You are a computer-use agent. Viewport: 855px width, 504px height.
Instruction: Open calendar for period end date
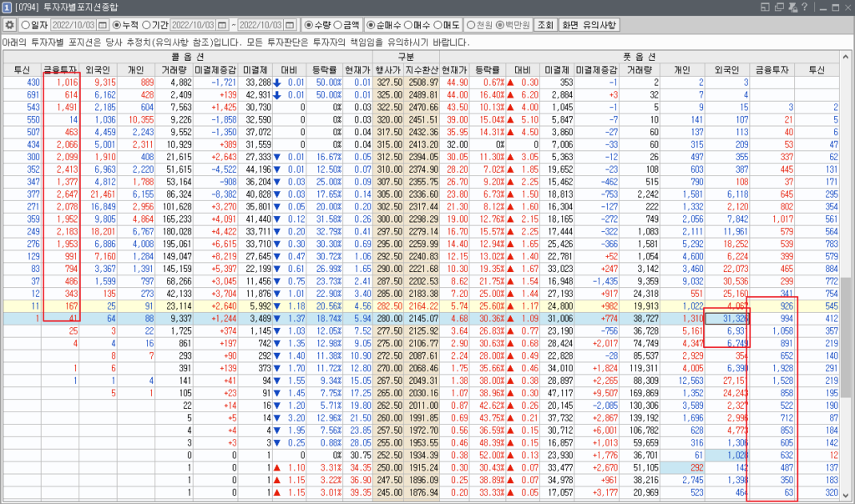[291, 25]
